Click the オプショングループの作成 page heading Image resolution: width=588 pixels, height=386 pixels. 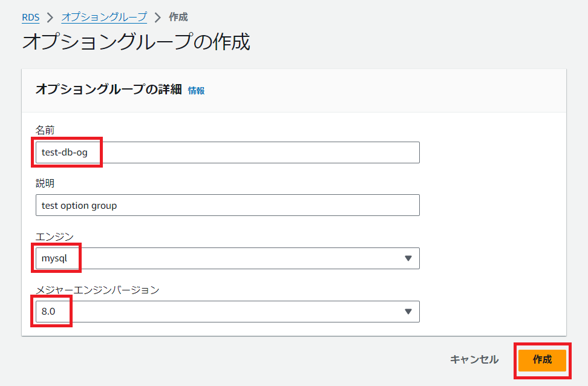point(136,42)
